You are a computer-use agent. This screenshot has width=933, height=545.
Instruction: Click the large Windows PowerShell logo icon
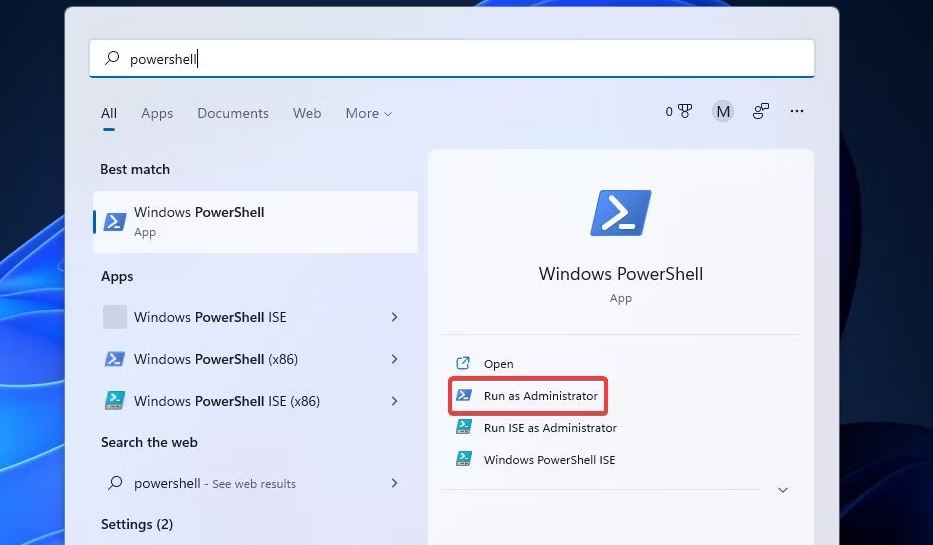(x=620, y=213)
